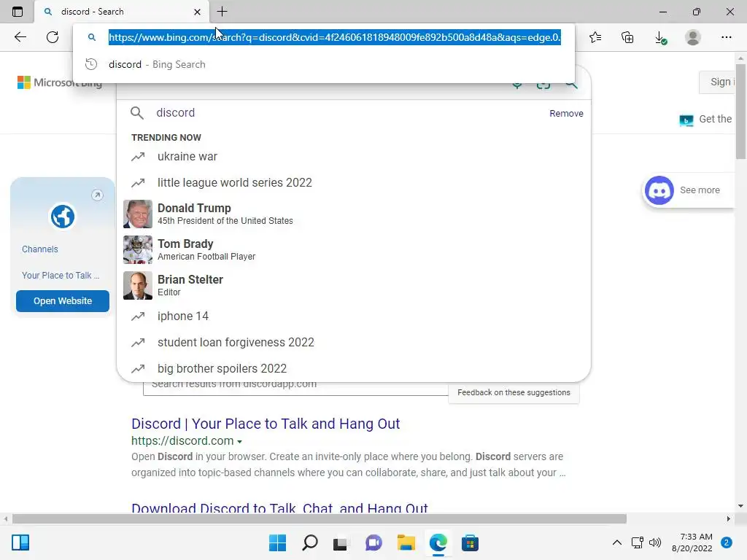Choose 'discord - Bing Search' history suggestion
The width and height of the screenshot is (747, 560).
[324, 64]
